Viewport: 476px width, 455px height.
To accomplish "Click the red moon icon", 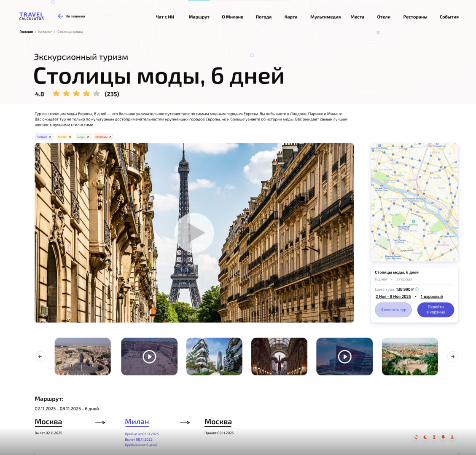I will click(x=425, y=437).
